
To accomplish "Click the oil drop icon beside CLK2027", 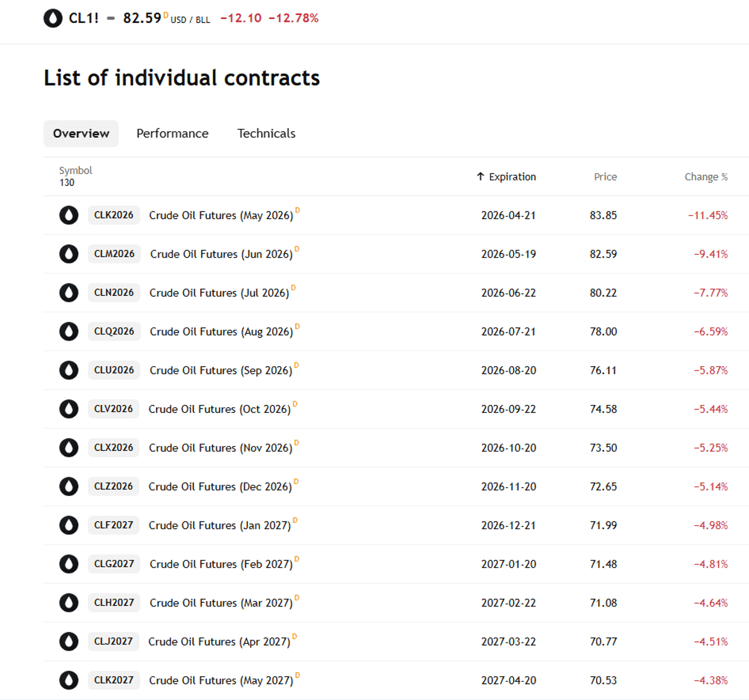I will tap(69, 680).
